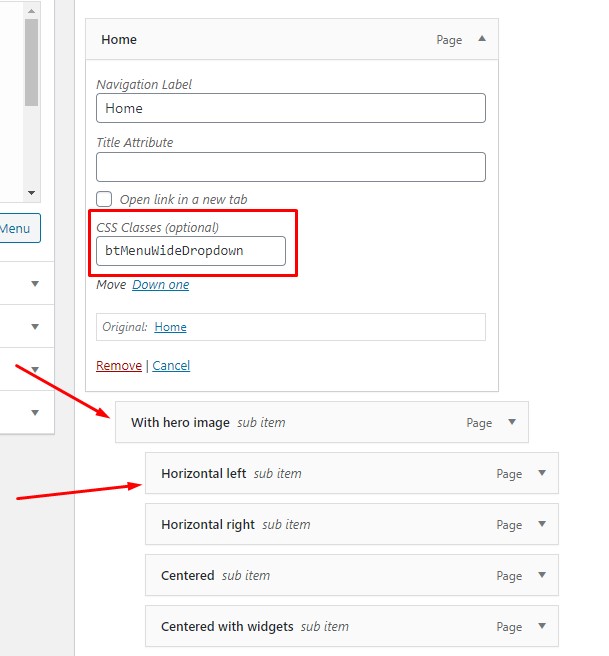Select the Centered sub item bar
Screen dimensions: 609x656
(x=352, y=575)
